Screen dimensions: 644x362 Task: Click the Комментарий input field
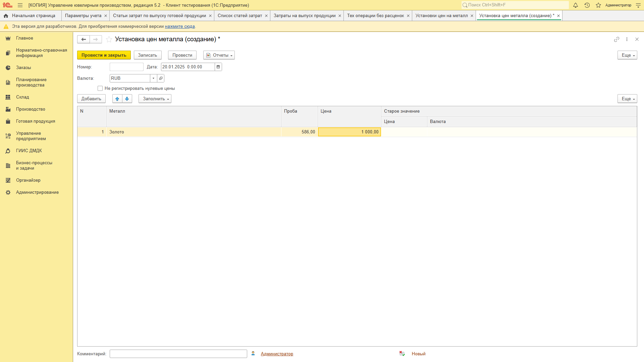pos(178,354)
